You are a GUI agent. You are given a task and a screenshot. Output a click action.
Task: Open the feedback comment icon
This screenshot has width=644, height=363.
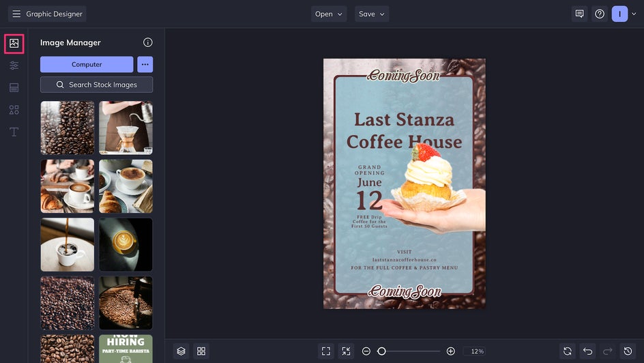[579, 14]
